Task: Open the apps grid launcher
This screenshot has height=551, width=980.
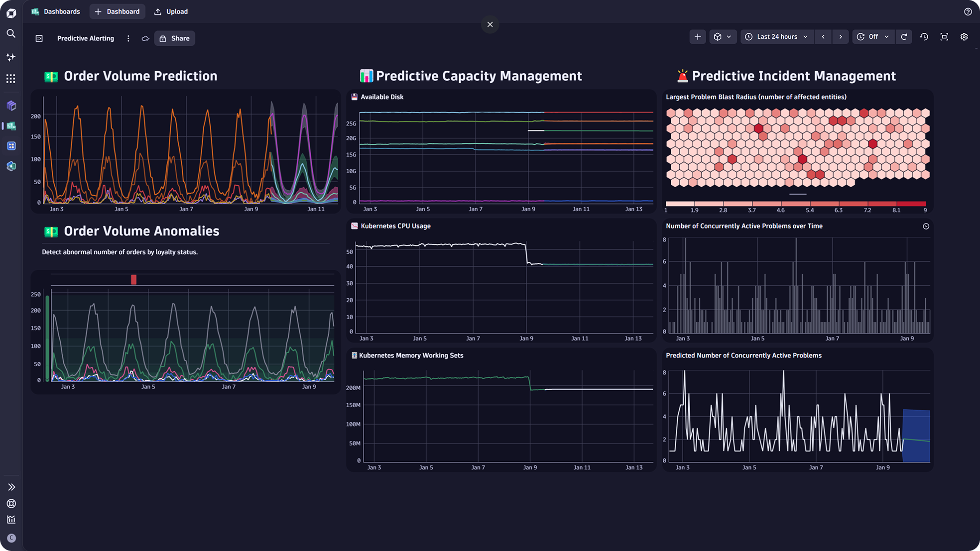Action: (11, 79)
